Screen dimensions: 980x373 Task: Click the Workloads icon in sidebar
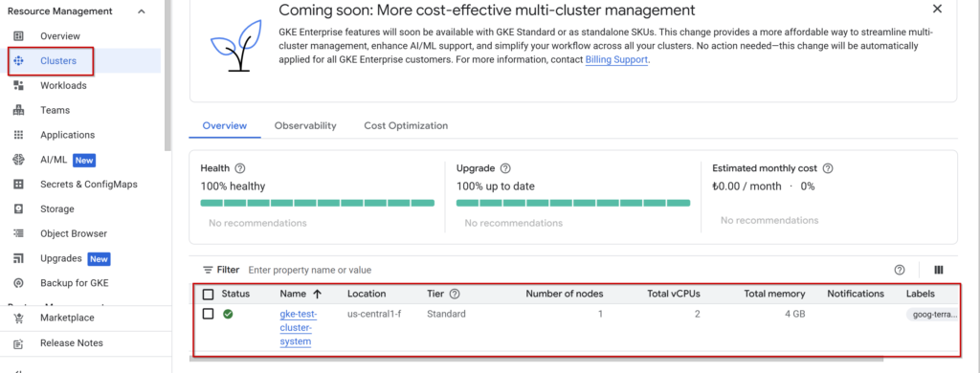(x=19, y=85)
